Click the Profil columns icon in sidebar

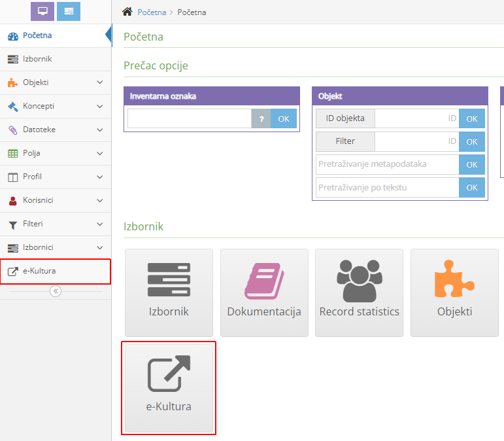pyautogui.click(x=13, y=177)
